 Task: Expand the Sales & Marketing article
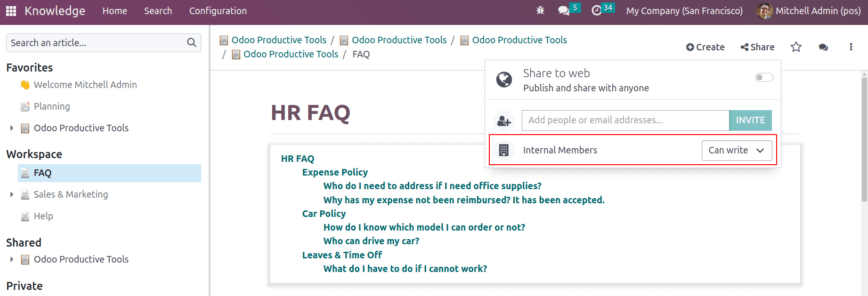12,194
